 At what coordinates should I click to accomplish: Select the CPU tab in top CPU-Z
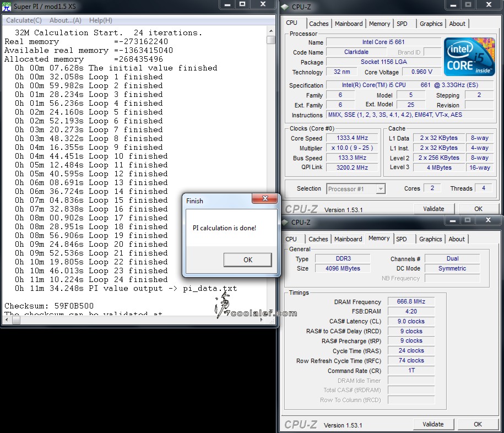coord(291,23)
